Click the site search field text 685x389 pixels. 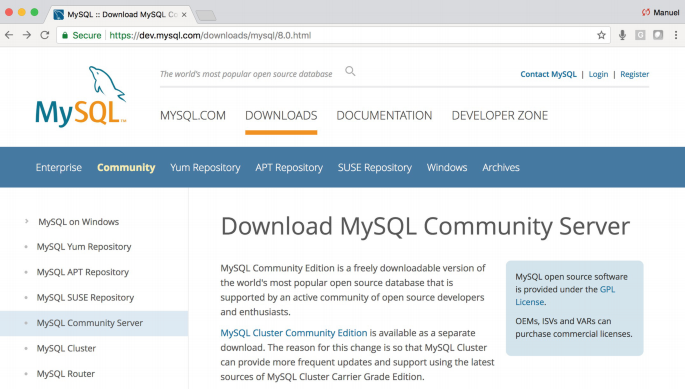click(x=246, y=74)
